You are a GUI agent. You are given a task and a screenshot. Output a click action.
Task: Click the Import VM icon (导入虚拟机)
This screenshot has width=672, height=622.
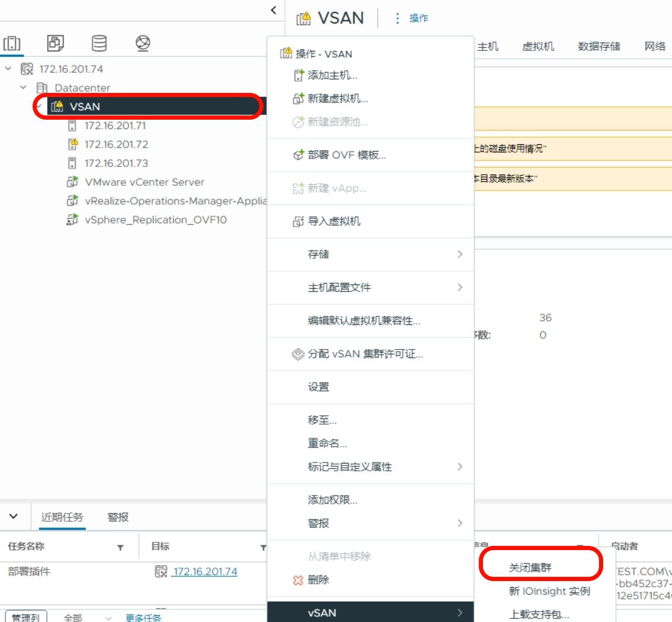tap(299, 222)
